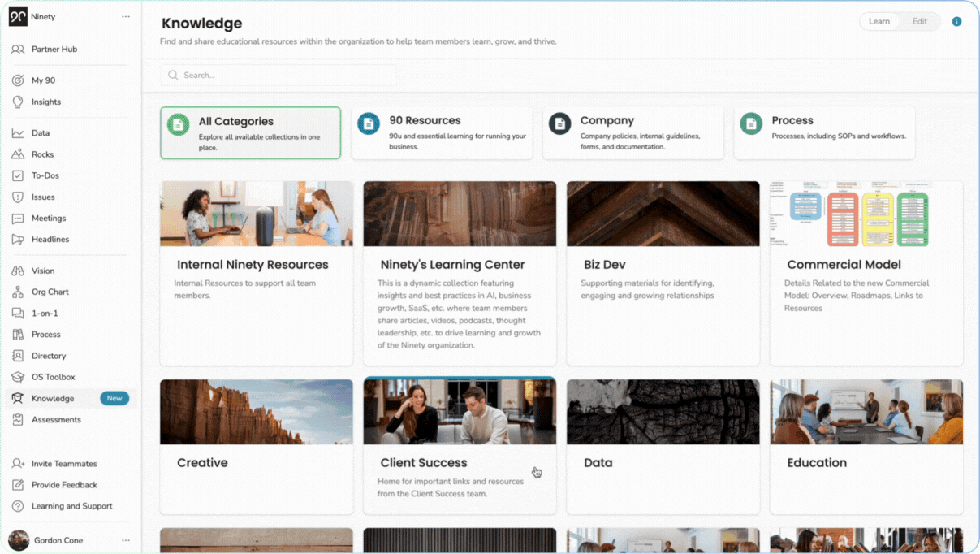Click the Invite Teammates link

(64, 464)
